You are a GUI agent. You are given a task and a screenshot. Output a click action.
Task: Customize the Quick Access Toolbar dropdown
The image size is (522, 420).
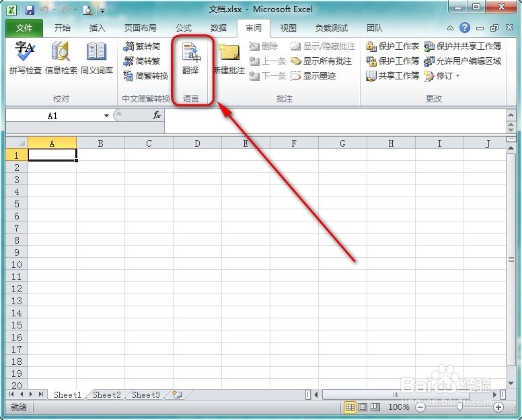click(102, 11)
